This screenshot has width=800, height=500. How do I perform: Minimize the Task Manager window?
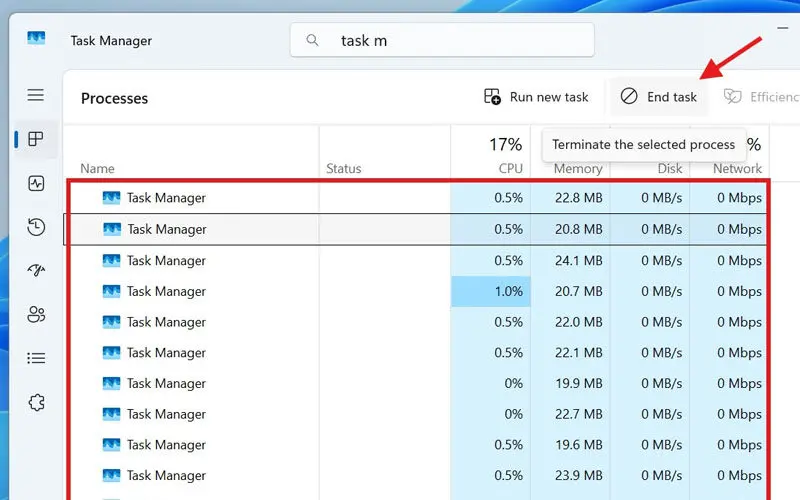[783, 28]
